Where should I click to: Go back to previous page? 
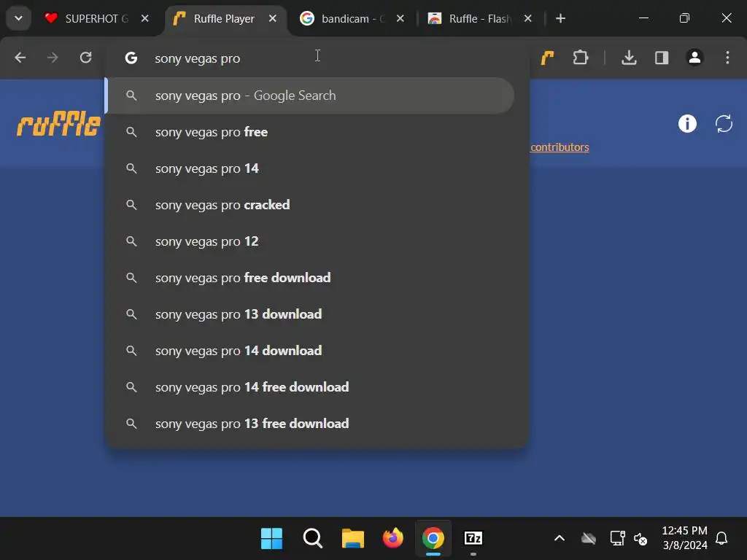[x=20, y=58]
